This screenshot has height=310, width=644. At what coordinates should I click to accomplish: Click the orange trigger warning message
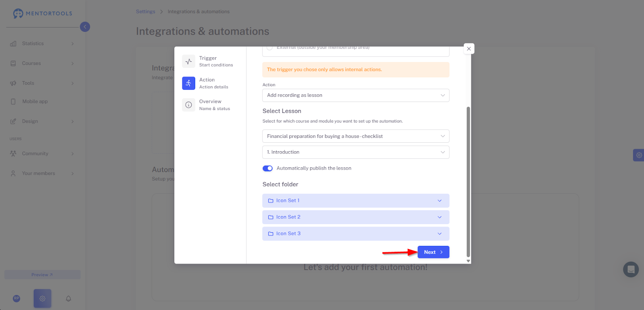pyautogui.click(x=356, y=70)
